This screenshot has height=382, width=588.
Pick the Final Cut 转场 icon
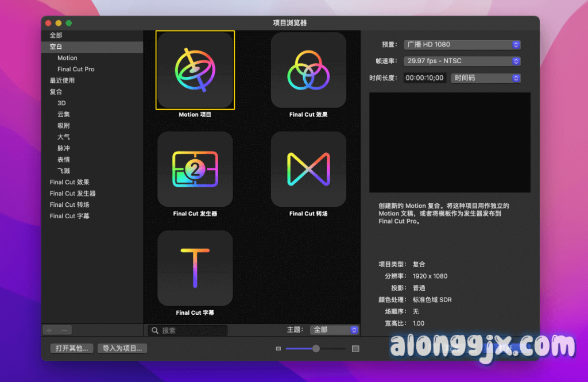click(x=308, y=169)
